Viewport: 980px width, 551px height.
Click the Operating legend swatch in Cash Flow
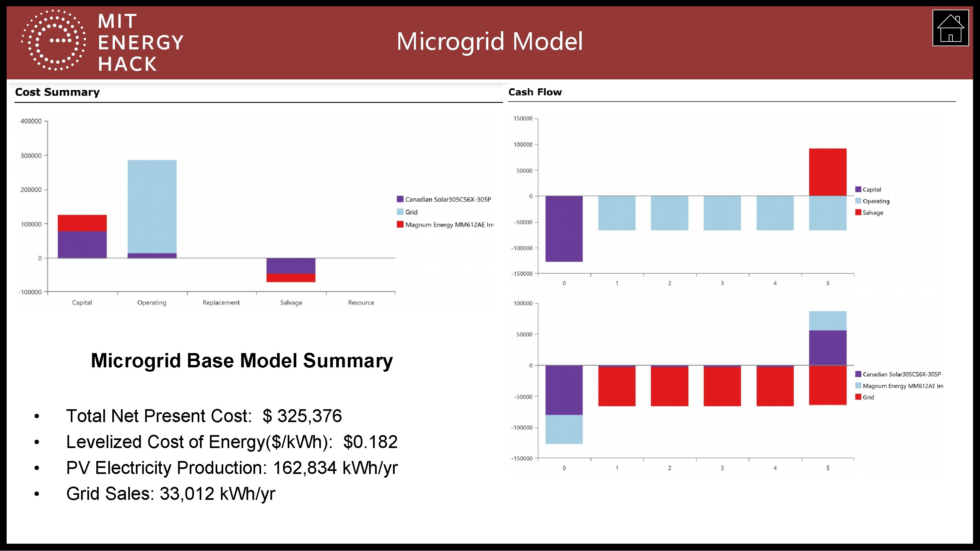click(858, 201)
